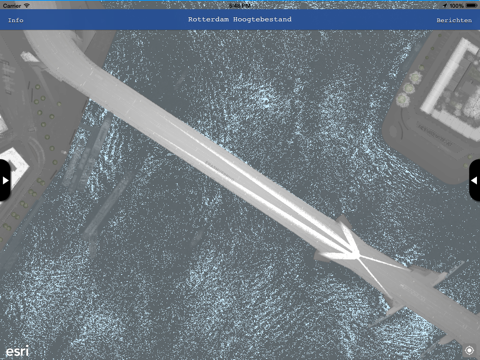Tap the battery icon in status bar

point(472,6)
